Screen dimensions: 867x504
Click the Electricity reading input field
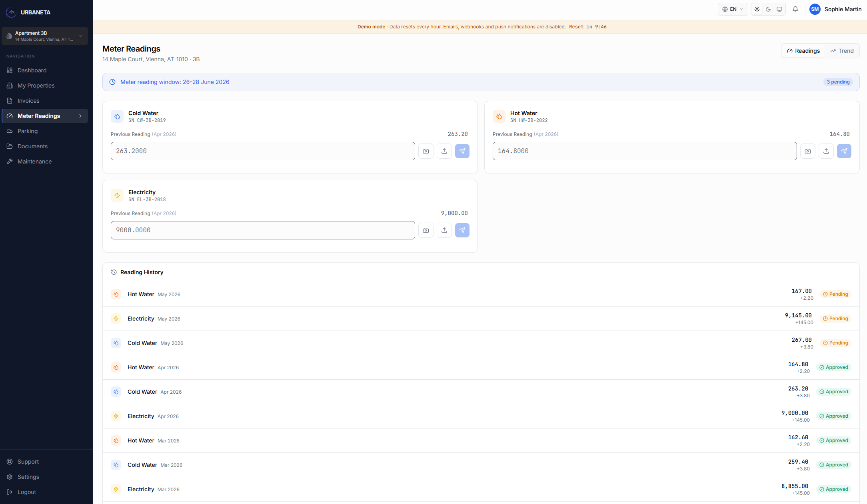pos(263,230)
